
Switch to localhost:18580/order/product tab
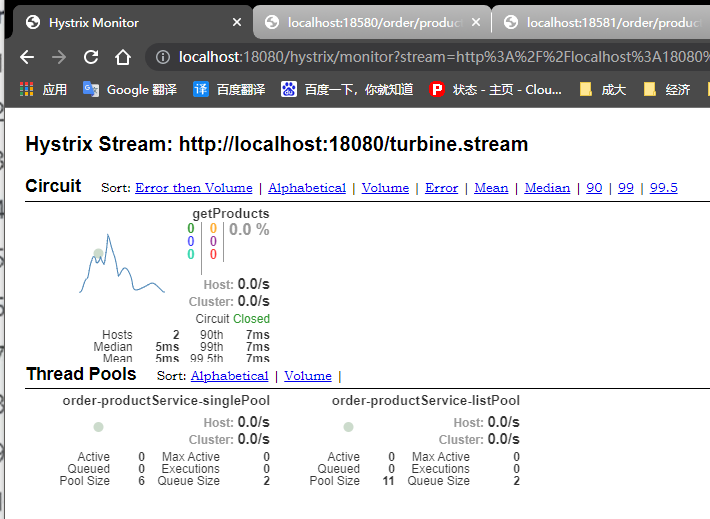(371, 22)
